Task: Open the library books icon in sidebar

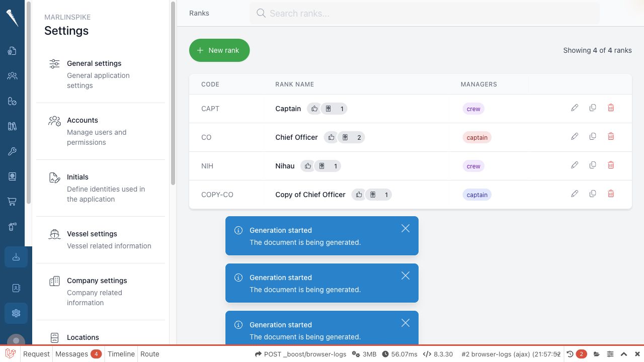Action: point(12,126)
